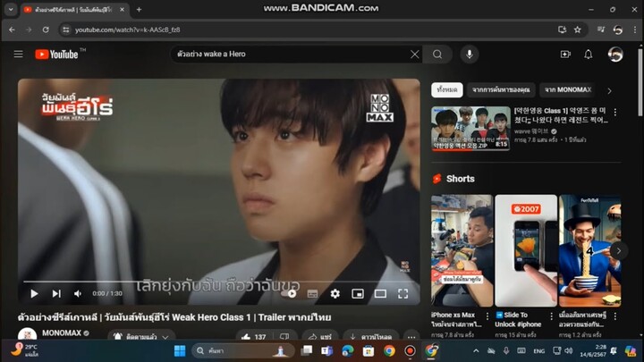Go back in the browser
This screenshot has height=362, width=644.
tap(12, 29)
